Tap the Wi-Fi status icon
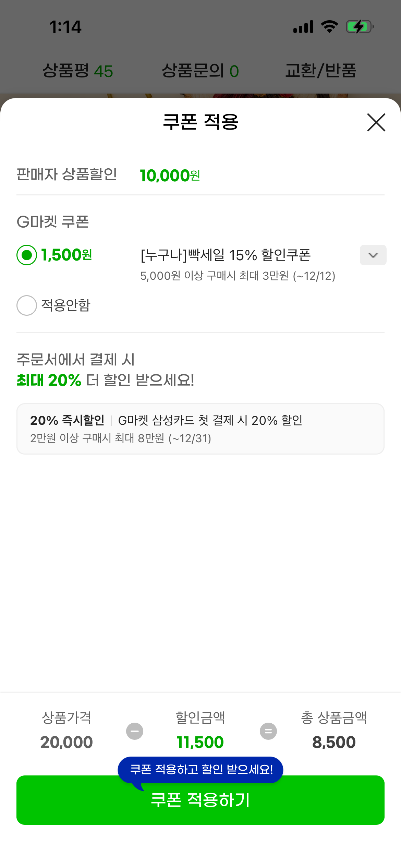This screenshot has width=401, height=868. tap(329, 27)
